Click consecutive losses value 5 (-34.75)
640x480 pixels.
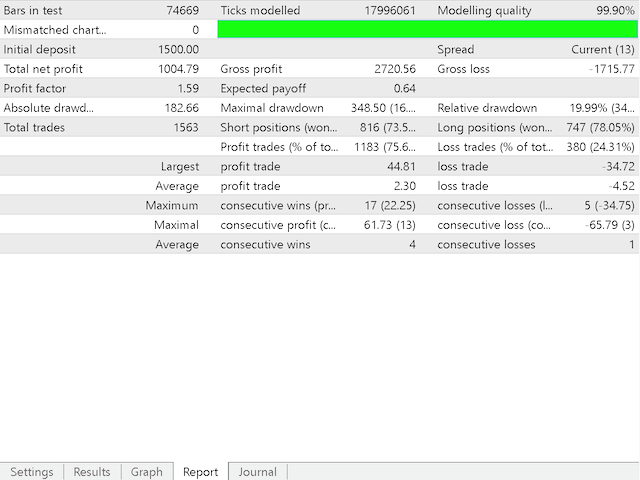pyautogui.click(x=609, y=205)
